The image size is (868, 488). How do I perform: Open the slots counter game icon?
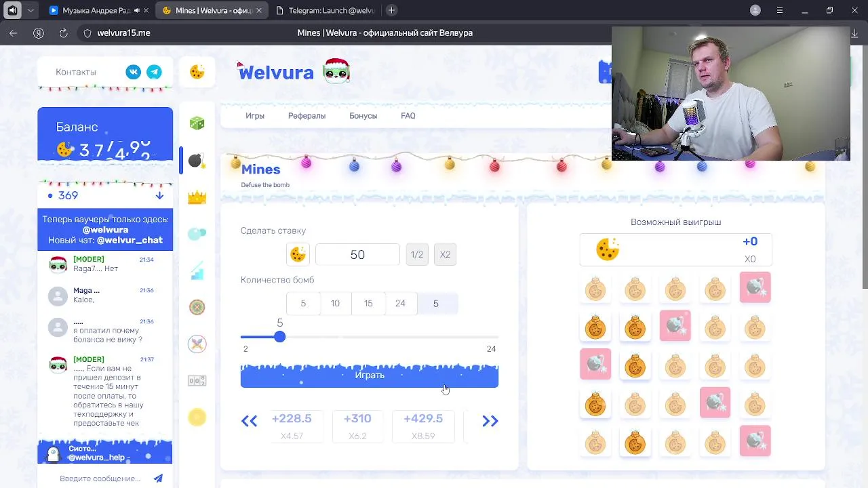[x=197, y=381]
